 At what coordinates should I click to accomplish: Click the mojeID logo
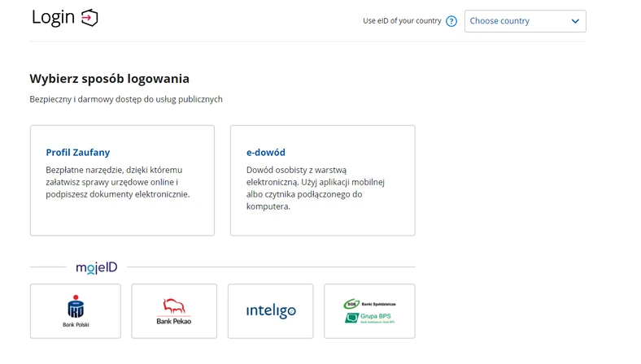click(97, 266)
